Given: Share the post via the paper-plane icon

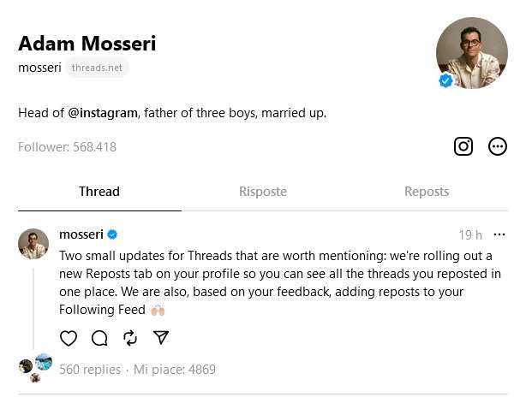Looking at the screenshot, I should pos(160,338).
